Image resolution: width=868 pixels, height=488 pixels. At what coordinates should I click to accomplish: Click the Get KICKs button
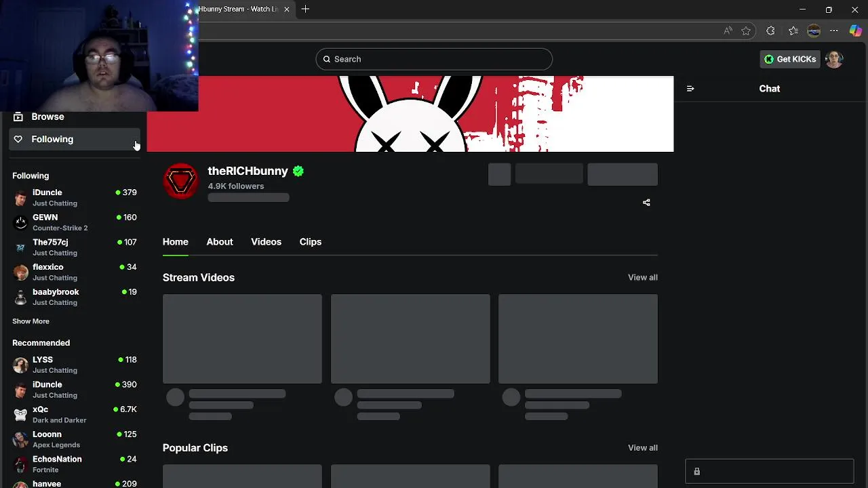pos(790,59)
